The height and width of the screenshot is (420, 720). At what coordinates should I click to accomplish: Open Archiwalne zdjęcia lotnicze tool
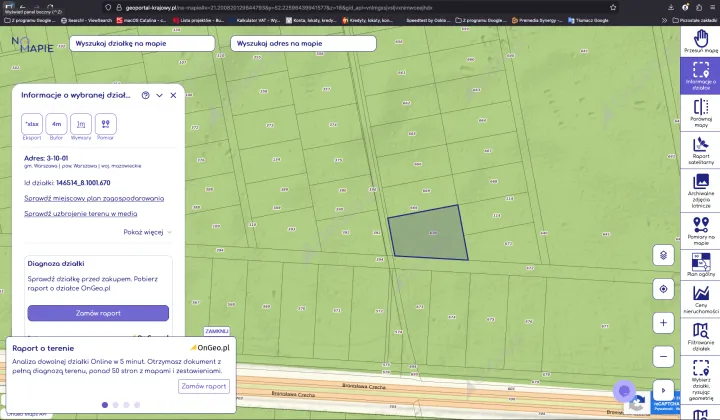pyautogui.click(x=701, y=187)
